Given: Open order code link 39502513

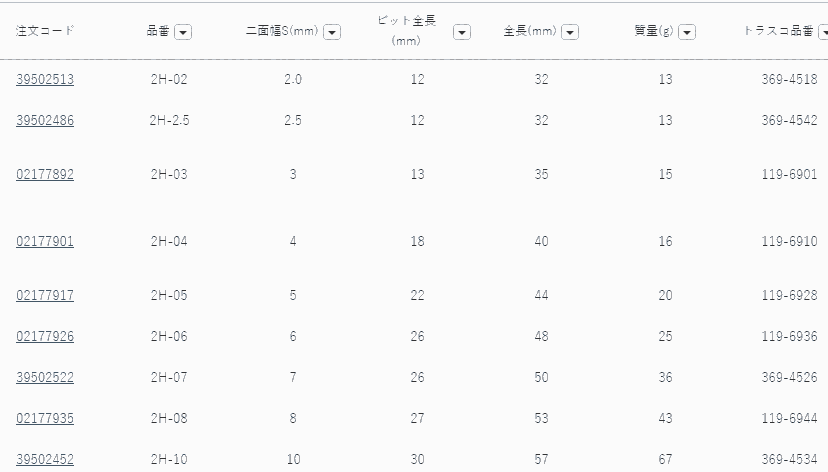Looking at the screenshot, I should (x=45, y=80).
